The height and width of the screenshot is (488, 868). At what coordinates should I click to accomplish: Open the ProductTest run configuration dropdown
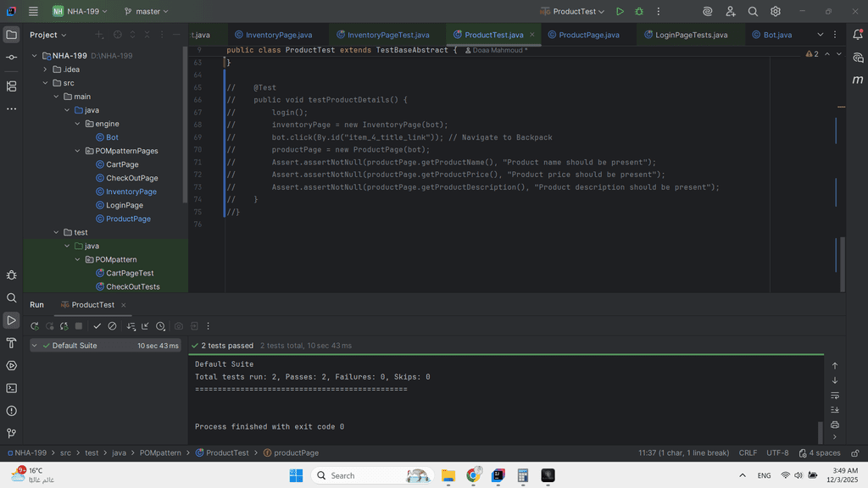coord(577,12)
